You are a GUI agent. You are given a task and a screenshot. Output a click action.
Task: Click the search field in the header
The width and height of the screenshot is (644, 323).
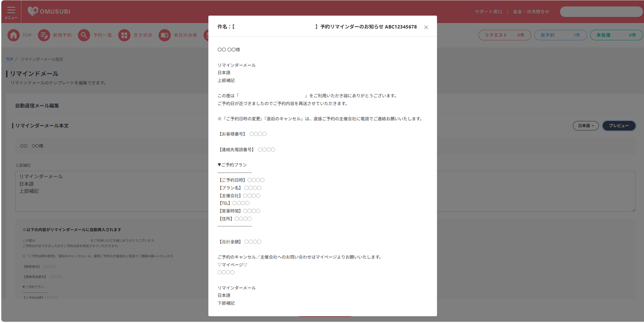point(601,12)
